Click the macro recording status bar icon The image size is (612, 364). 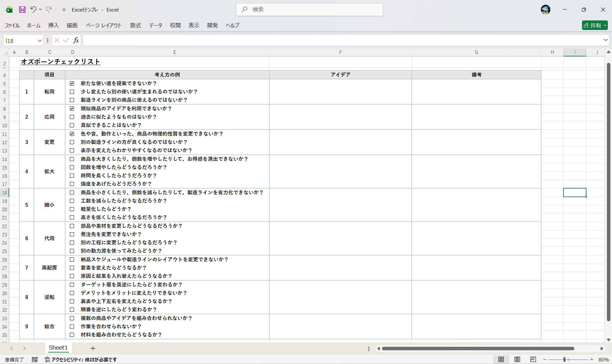click(35, 360)
